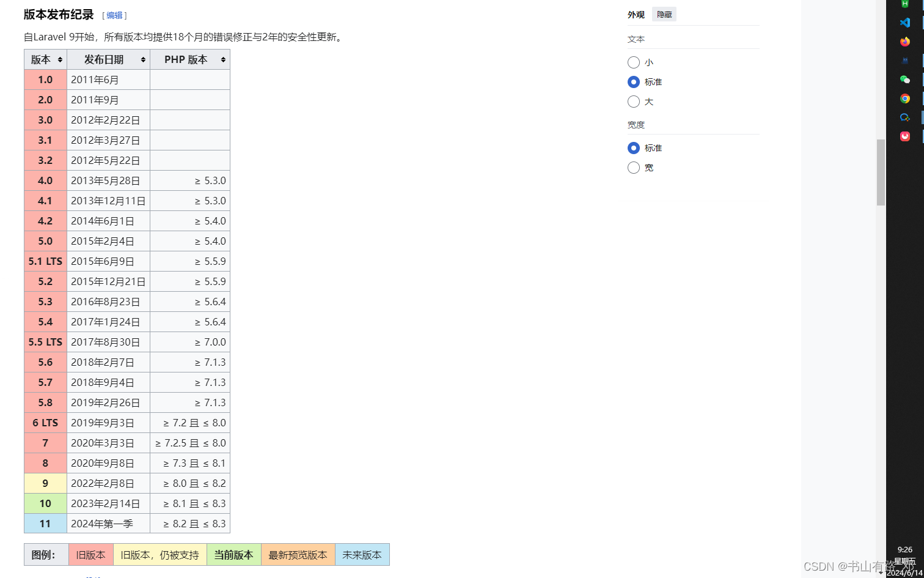Screen dimensions: 924x578
Task: Select the 宽 width option
Action: [634, 168]
